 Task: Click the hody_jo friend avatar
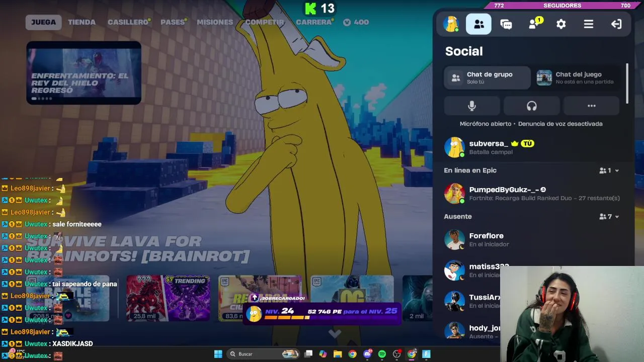[x=454, y=331]
